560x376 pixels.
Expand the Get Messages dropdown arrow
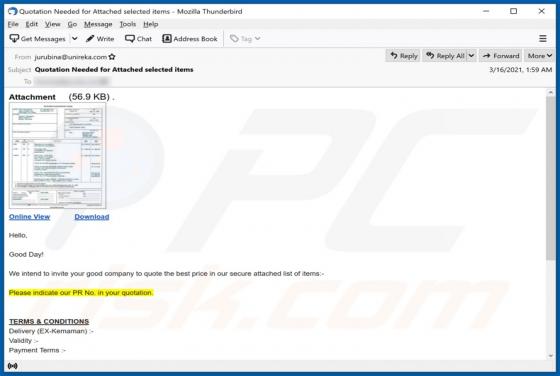point(74,39)
